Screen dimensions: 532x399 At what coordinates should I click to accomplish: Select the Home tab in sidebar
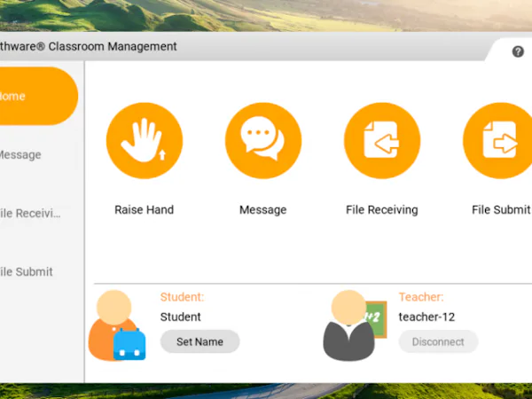point(39,96)
